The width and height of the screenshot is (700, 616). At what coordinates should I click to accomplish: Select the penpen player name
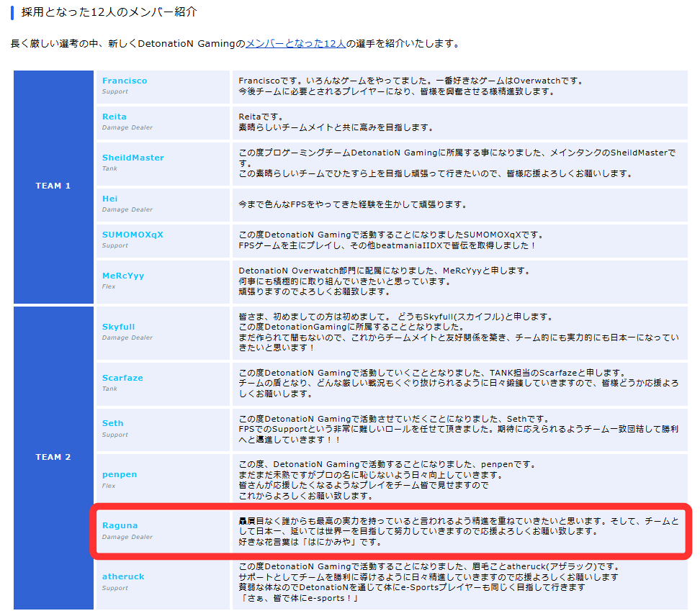pyautogui.click(x=120, y=475)
